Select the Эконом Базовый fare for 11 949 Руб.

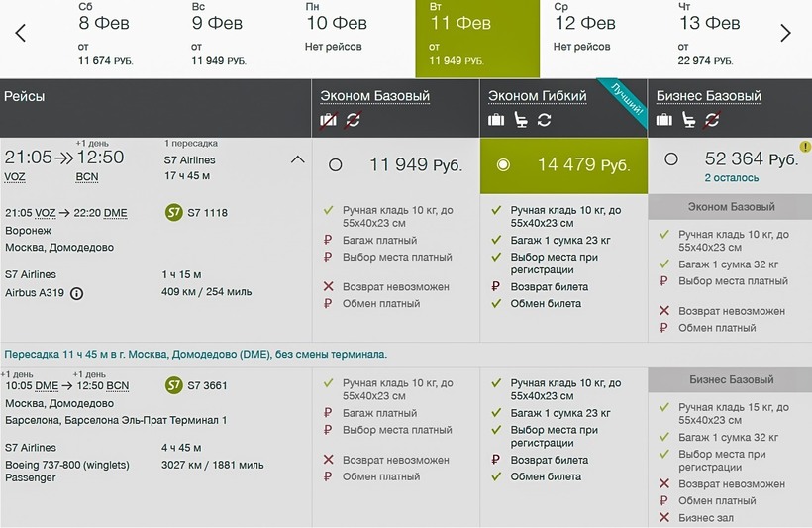336,165
